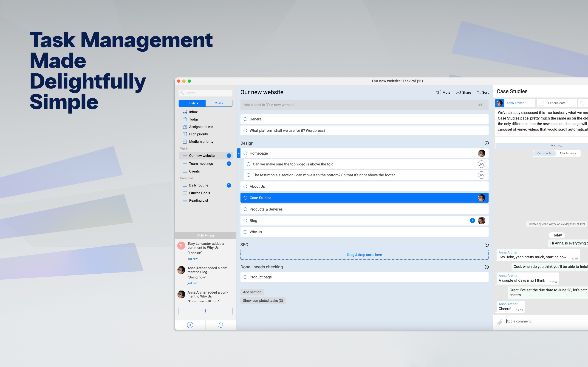Open the user profile J icon
The width and height of the screenshot is (588, 367).
190,325
